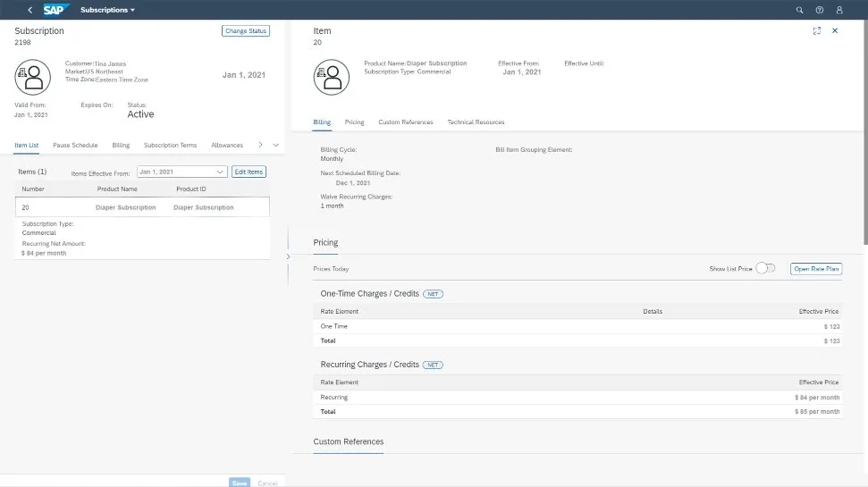Open the item Custom References tab

(406, 122)
